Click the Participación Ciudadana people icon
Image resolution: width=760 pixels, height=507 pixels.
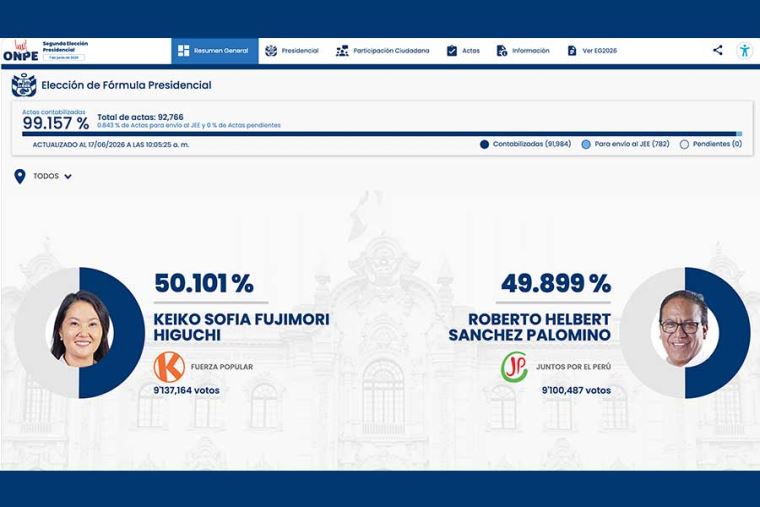pos(342,50)
